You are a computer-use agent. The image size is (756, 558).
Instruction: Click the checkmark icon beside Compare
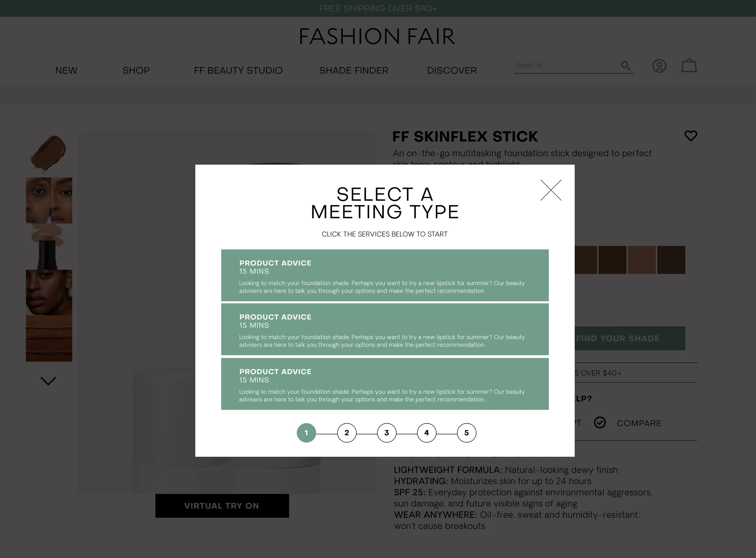[x=600, y=422]
